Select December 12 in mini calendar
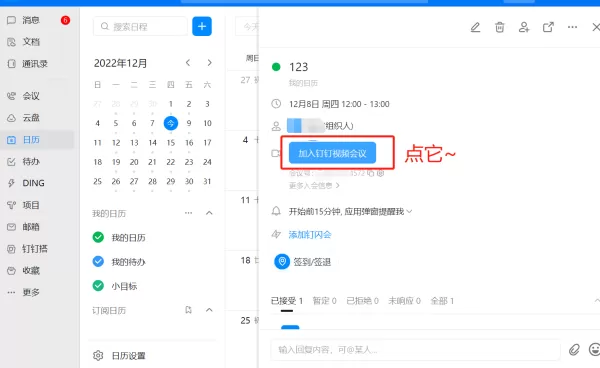This screenshot has height=368, width=600. pyautogui.click(x=116, y=143)
